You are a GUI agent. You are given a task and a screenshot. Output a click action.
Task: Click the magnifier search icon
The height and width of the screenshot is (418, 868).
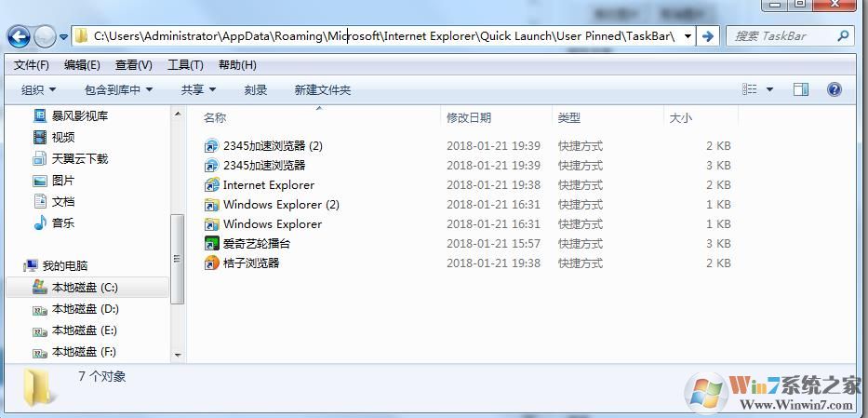(x=843, y=36)
